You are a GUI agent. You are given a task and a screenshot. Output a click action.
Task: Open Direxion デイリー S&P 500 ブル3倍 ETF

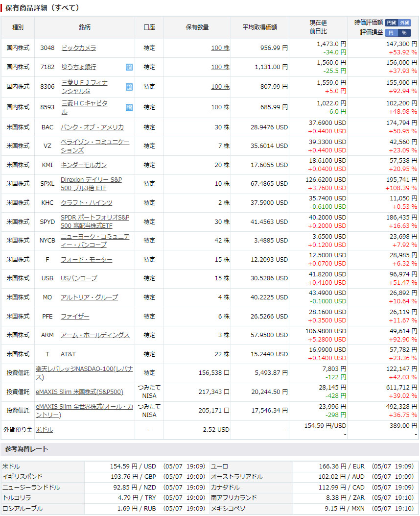(x=91, y=184)
